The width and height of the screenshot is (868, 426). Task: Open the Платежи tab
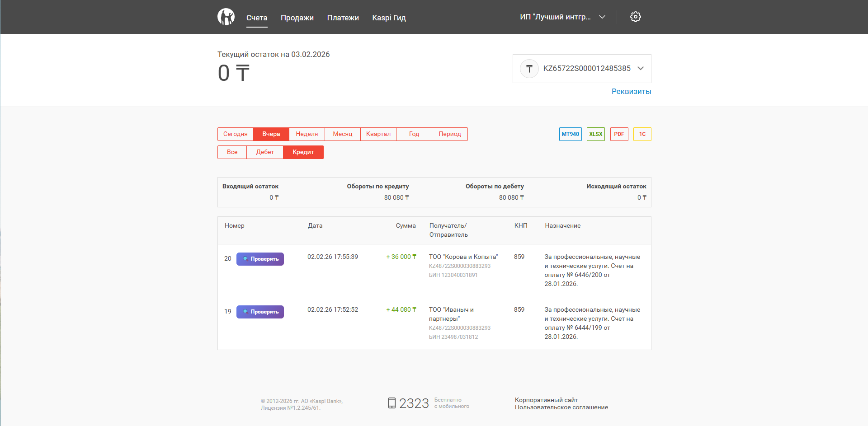343,18
